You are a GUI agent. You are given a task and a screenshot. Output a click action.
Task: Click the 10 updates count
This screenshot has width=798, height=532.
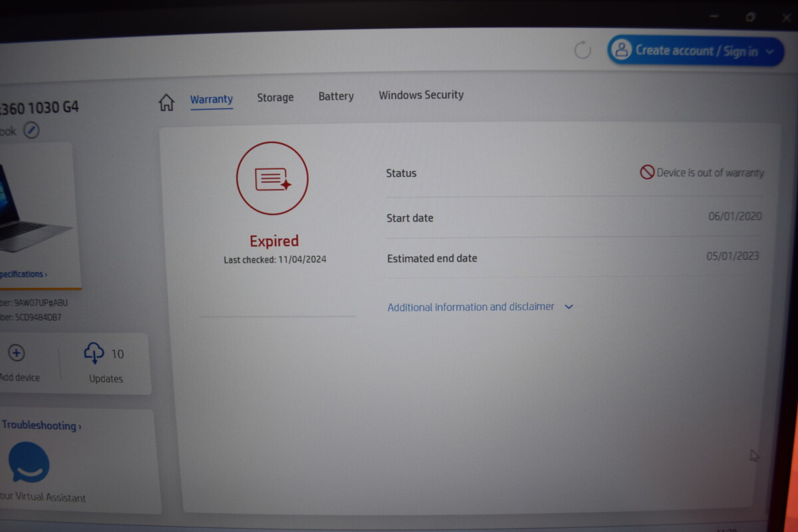coord(118,354)
